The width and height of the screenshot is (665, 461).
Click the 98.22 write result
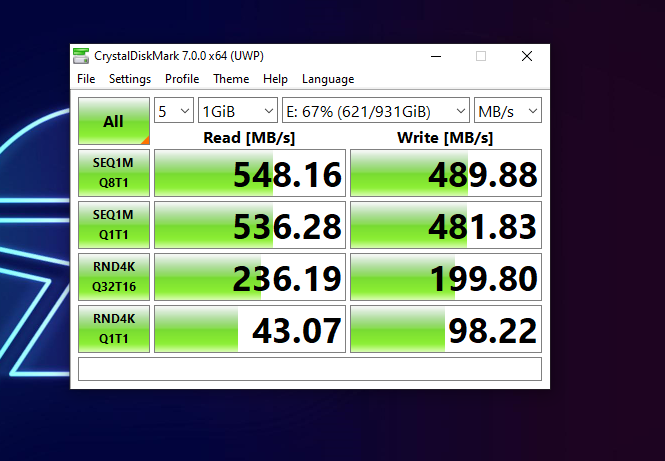click(446, 329)
